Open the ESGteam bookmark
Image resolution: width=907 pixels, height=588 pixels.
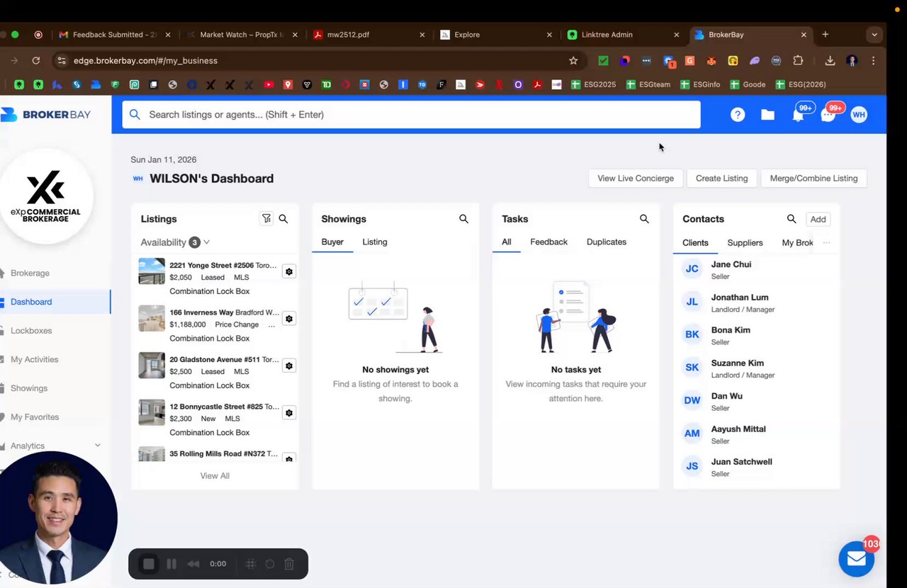pos(648,84)
